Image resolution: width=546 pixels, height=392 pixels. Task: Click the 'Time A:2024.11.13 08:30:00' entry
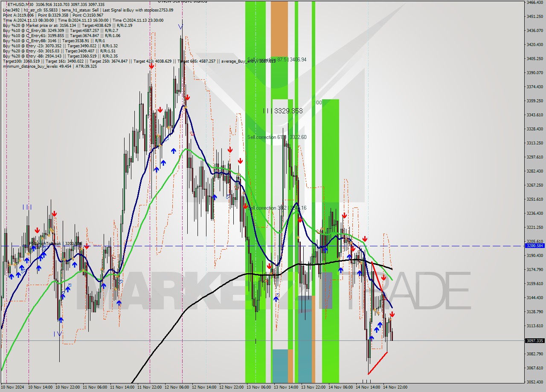(28, 20)
